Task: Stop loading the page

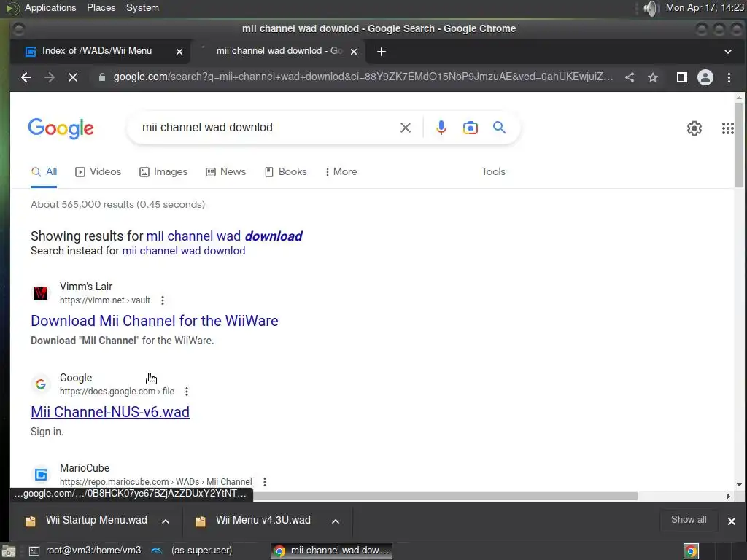Action: tap(73, 77)
